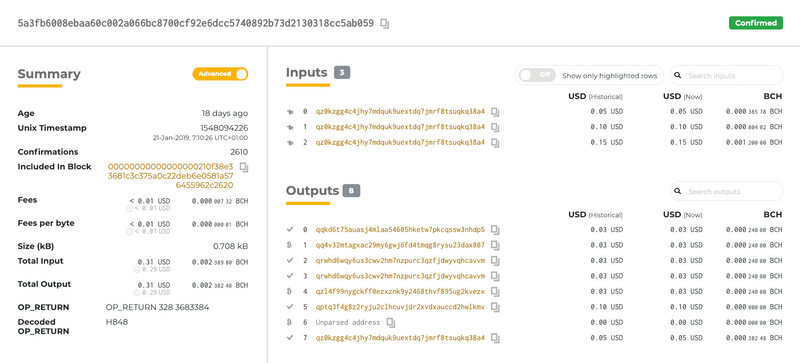The width and height of the screenshot is (800, 363).
Task: Copy address of output 7
Action: click(x=495, y=338)
